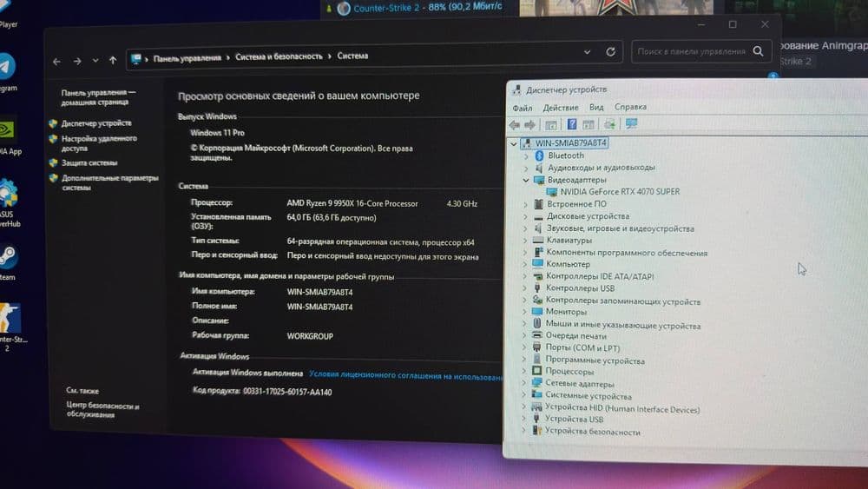Click the Bluetooth category icon
Image resolution: width=868 pixels, height=489 pixels.
540,155
